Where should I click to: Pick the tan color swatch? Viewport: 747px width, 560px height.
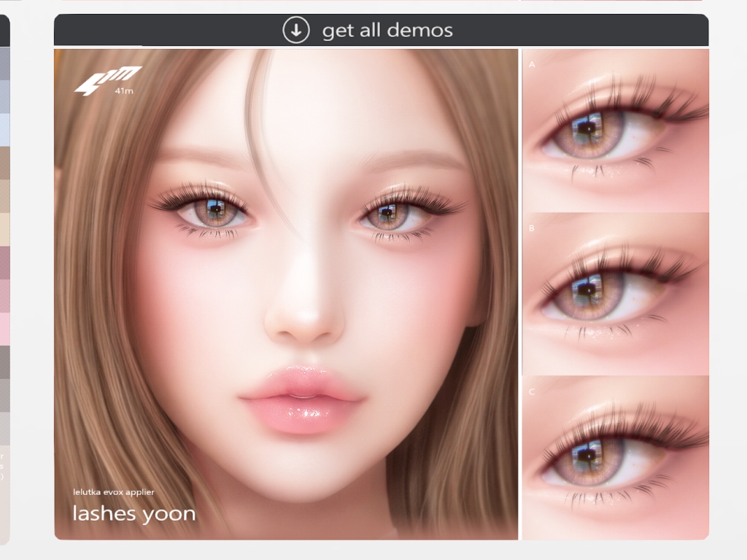coord(4,195)
